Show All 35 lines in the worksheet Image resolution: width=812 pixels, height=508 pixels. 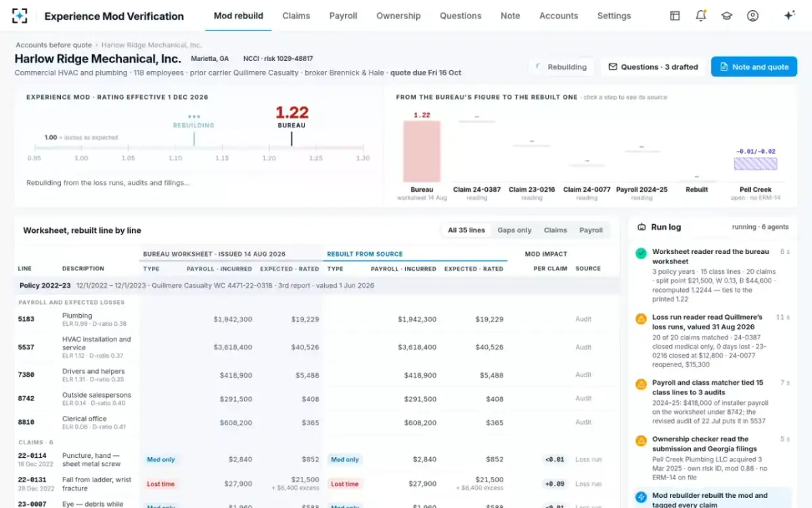click(466, 230)
